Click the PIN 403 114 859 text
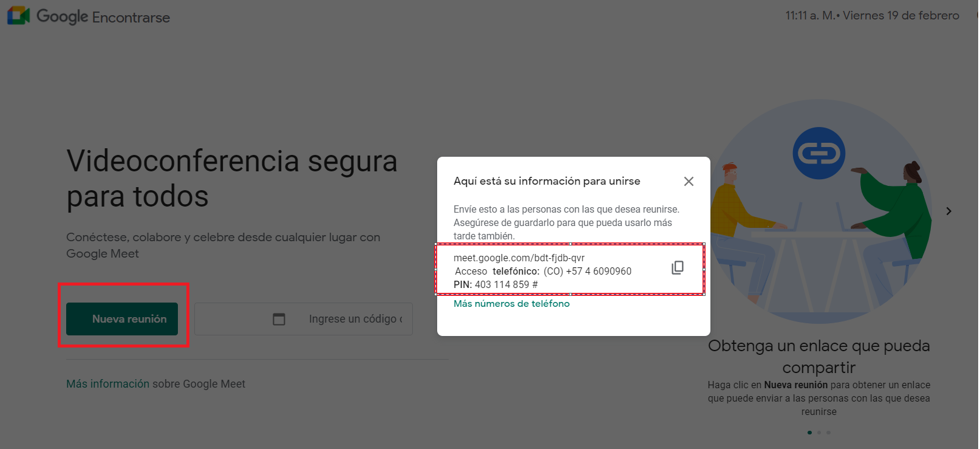This screenshot has height=449, width=980. (x=495, y=284)
